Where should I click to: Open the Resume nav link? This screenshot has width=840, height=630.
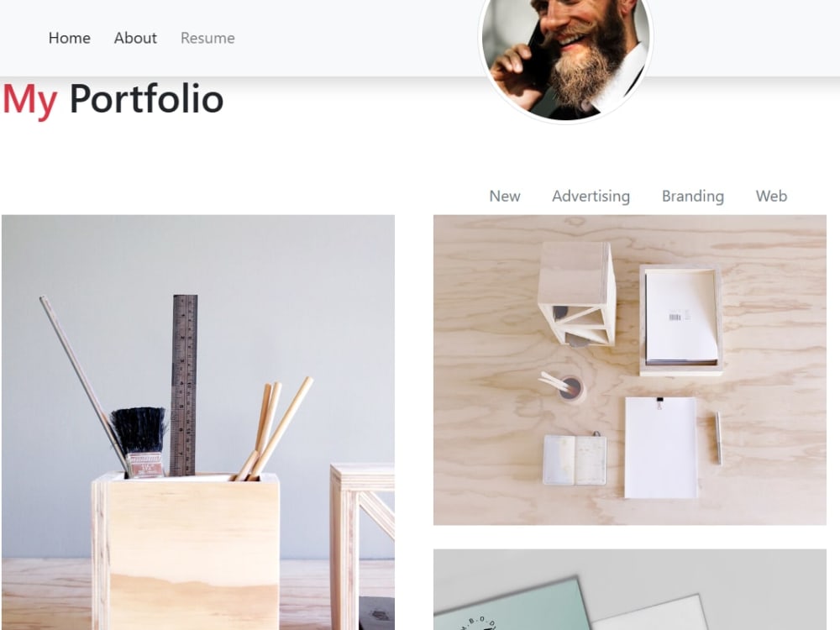[207, 38]
